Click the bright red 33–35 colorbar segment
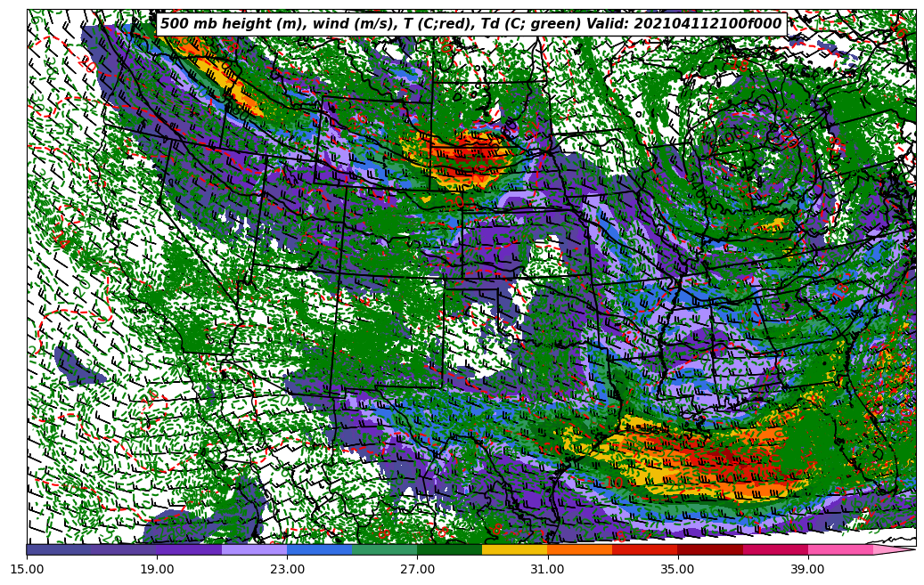The image size is (924, 585). pos(644,549)
